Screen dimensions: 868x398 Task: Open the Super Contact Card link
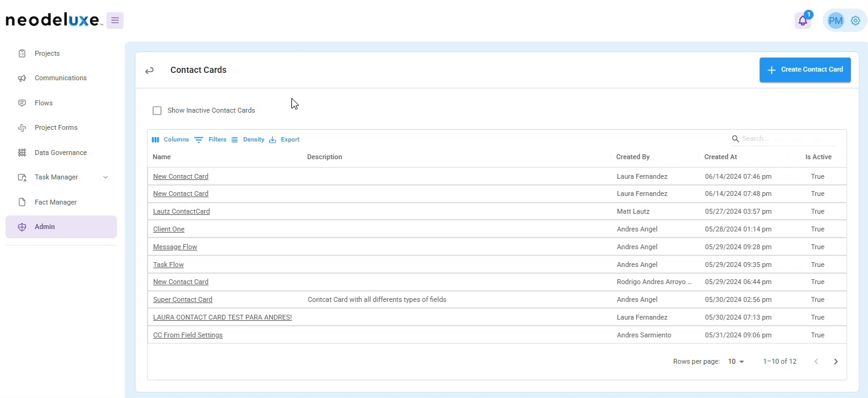tap(182, 299)
